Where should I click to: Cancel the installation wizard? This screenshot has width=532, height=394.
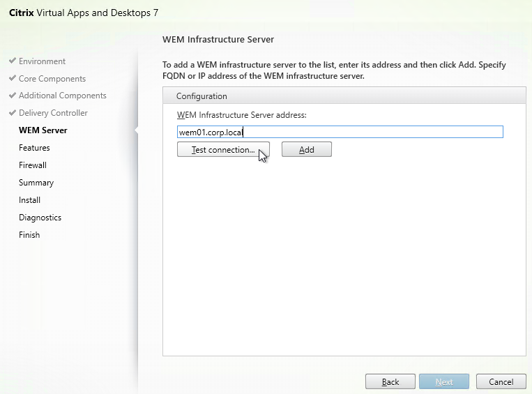tap(501, 381)
